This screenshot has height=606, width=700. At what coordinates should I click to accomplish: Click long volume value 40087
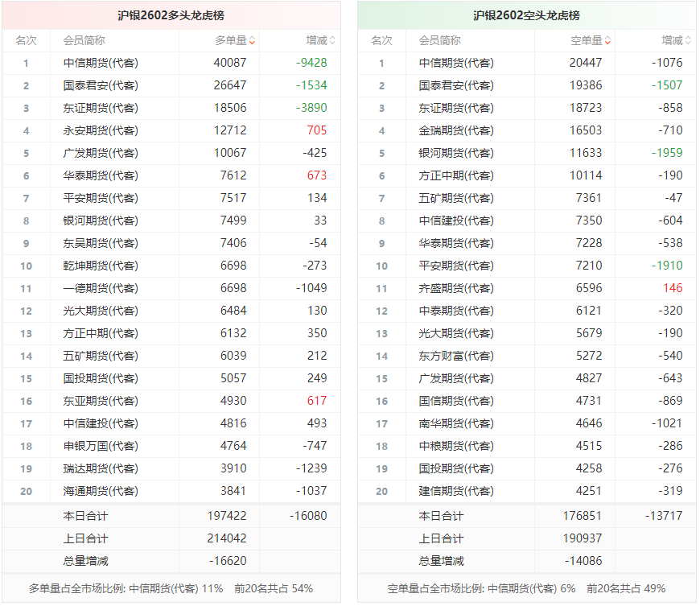pyautogui.click(x=230, y=63)
